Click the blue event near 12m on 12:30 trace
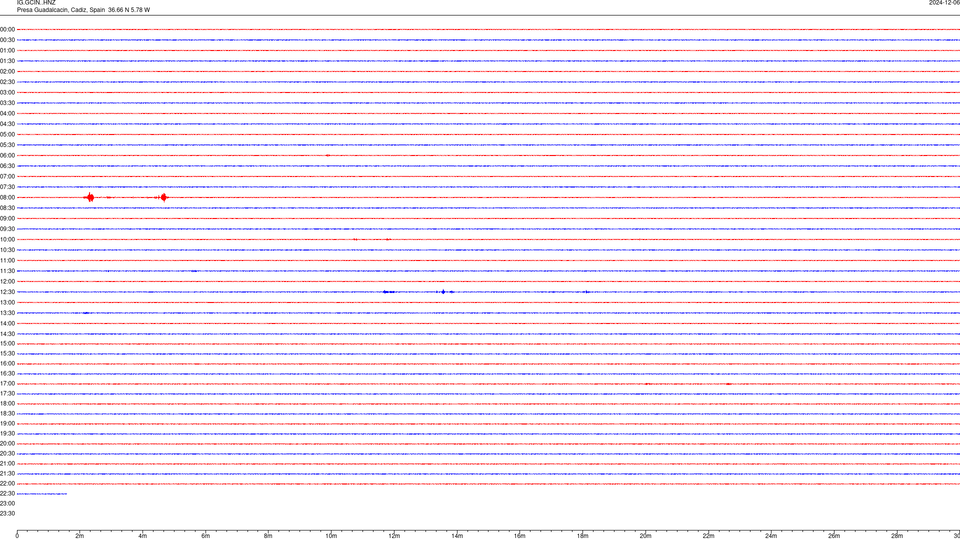This screenshot has height=540, width=960. tap(388, 292)
